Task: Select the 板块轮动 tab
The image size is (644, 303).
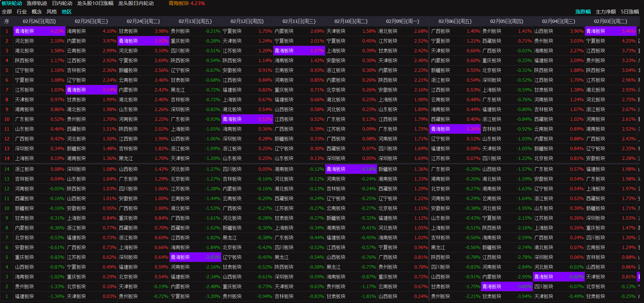Action: tap(12, 3)
